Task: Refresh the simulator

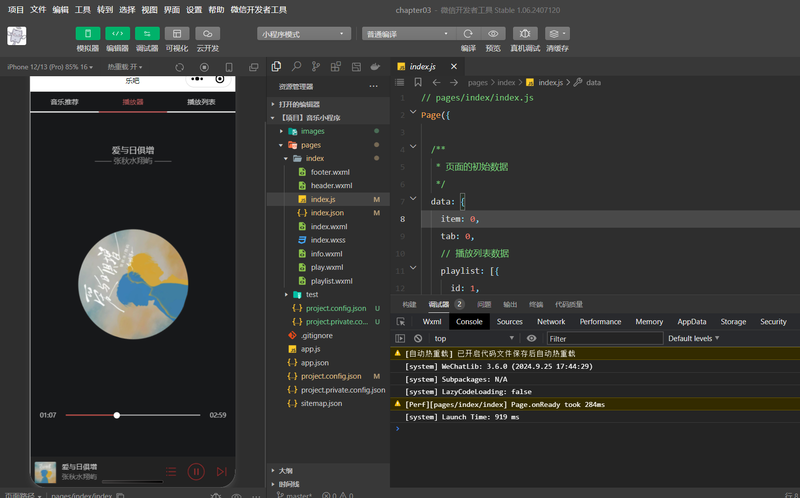Action: click(180, 67)
